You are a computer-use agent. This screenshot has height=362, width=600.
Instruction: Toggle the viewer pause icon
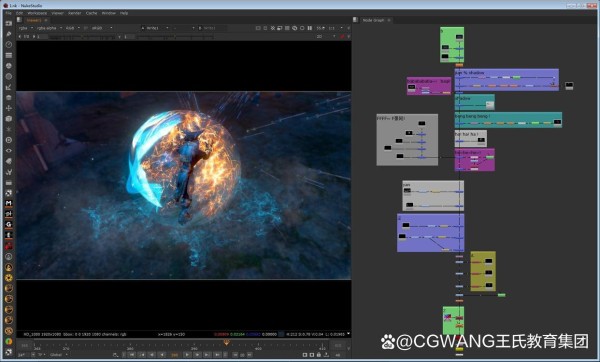[x=310, y=28]
